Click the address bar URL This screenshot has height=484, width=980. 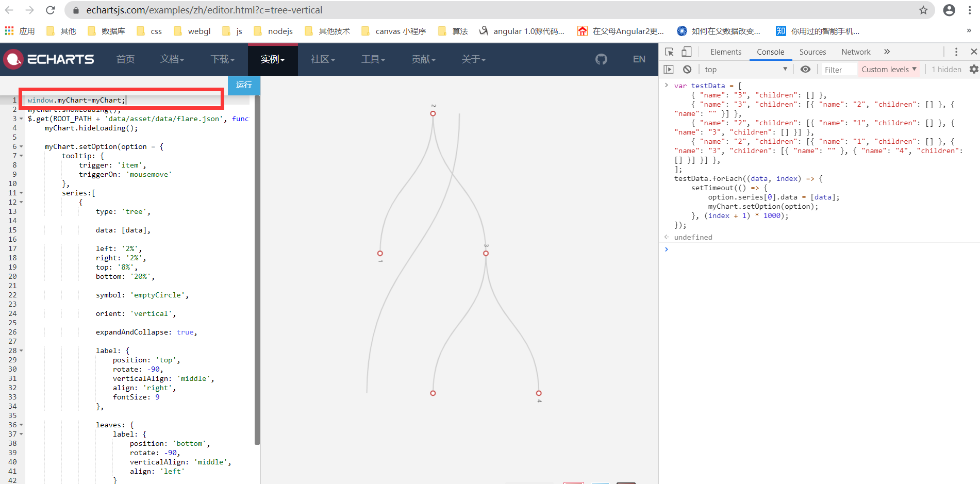coord(204,10)
